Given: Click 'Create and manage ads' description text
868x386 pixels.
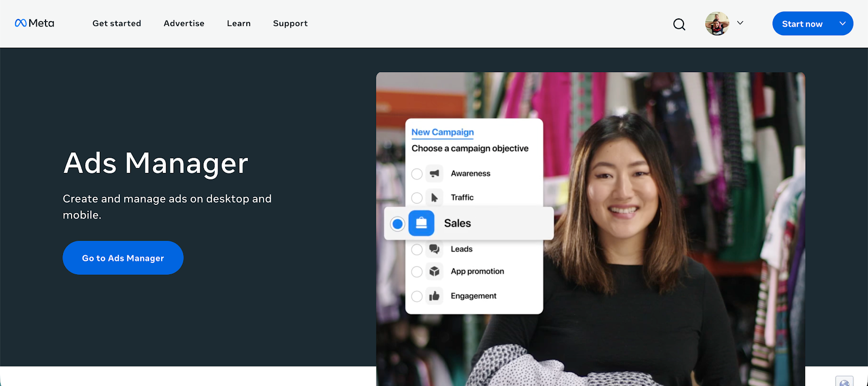Looking at the screenshot, I should point(167,207).
